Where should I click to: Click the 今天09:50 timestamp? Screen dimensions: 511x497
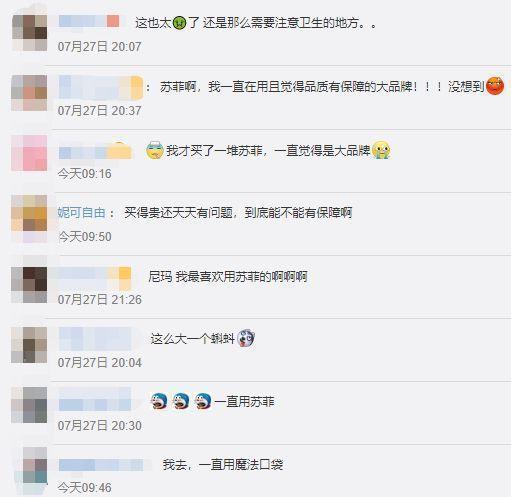(x=85, y=237)
